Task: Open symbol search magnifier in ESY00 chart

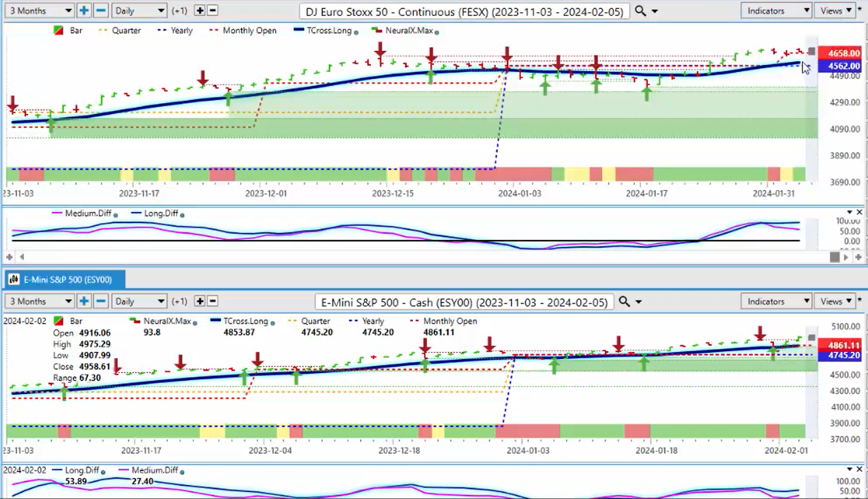Action: pyautogui.click(x=624, y=302)
